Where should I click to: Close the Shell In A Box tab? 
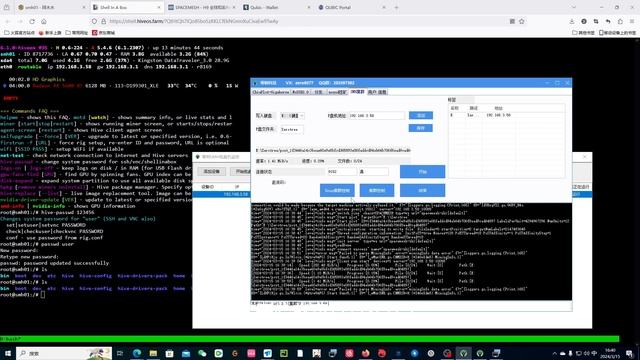[x=159, y=7]
